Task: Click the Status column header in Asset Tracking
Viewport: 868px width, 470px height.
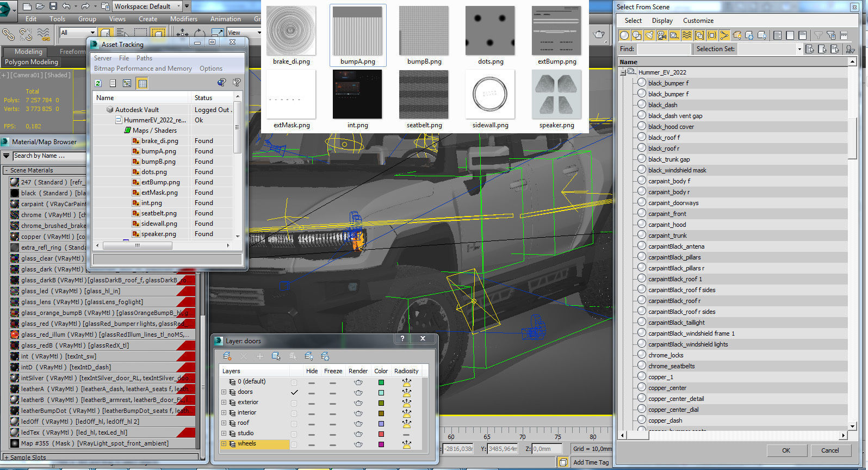Action: (212, 98)
